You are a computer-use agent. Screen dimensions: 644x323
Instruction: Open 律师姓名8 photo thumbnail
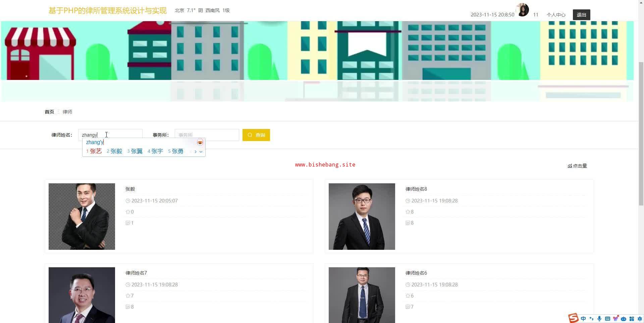click(362, 217)
